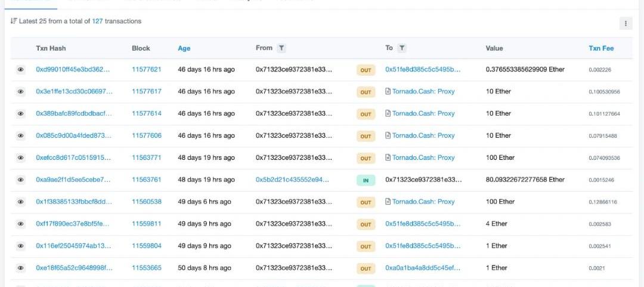Open recipient address 0xa0a1ba4a8dd5c45ef
The image size is (644, 287).
[x=423, y=268]
